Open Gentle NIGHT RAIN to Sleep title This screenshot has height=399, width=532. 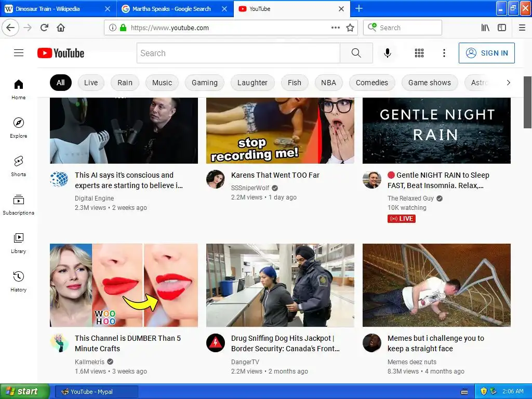point(438,180)
